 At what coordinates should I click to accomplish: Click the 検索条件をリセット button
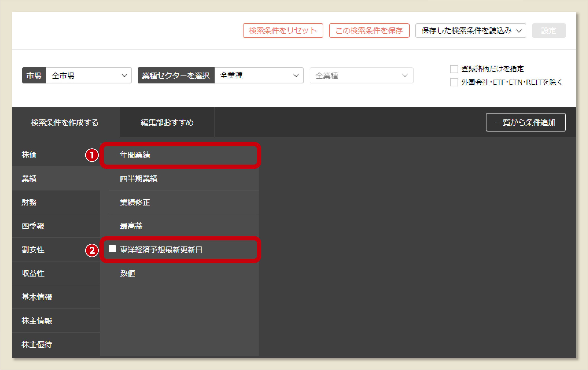(283, 30)
